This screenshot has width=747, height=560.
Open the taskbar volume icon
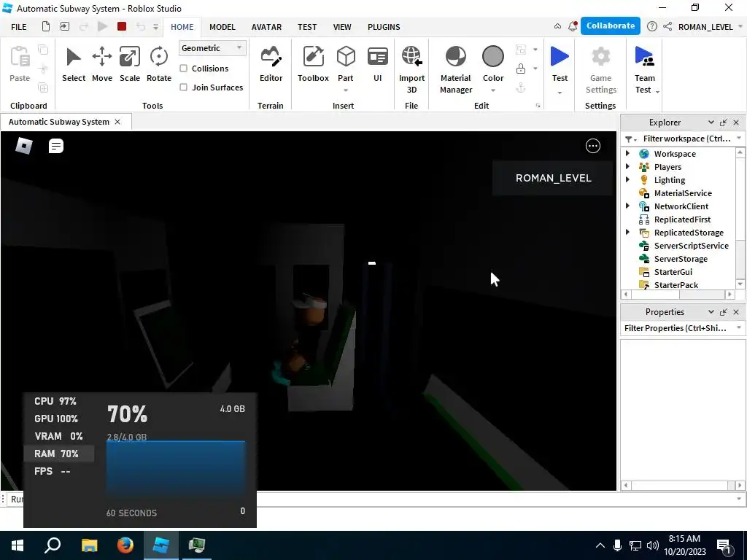click(653, 545)
